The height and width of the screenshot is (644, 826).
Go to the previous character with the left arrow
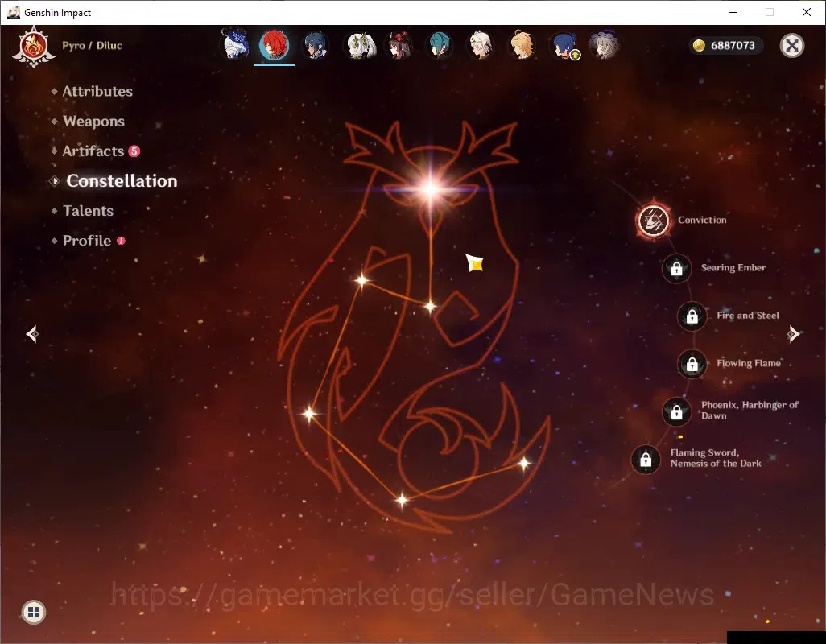point(33,334)
